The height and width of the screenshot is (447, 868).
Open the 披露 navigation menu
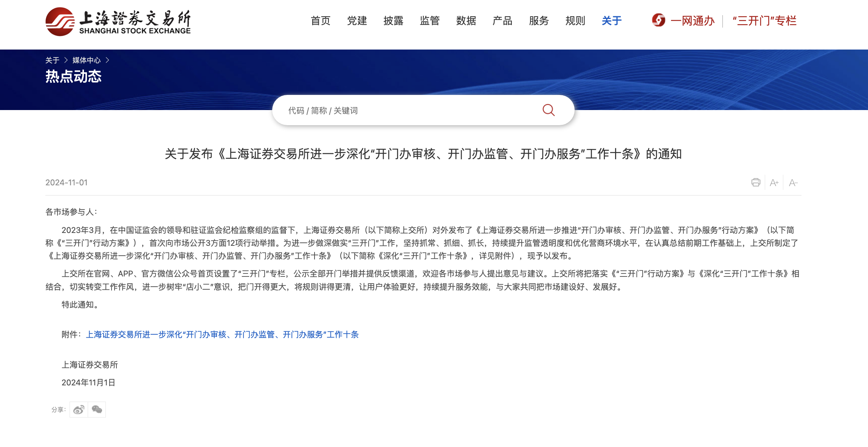click(x=393, y=20)
